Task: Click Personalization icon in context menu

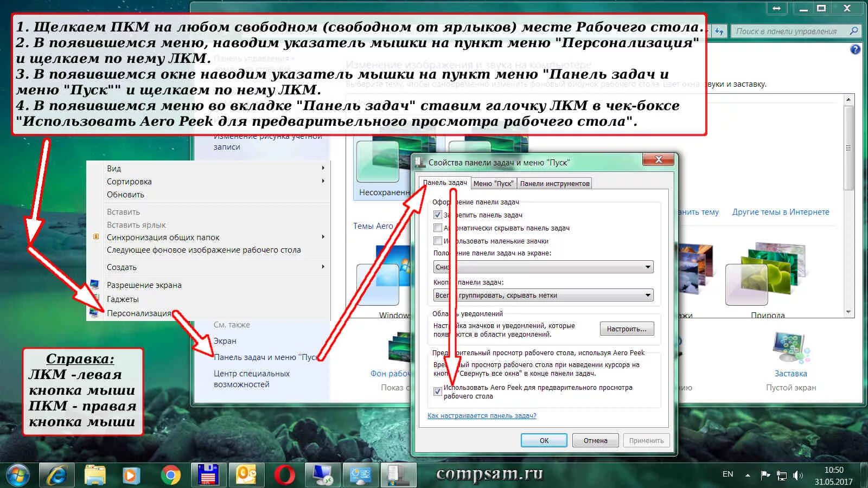Action: 95,313
